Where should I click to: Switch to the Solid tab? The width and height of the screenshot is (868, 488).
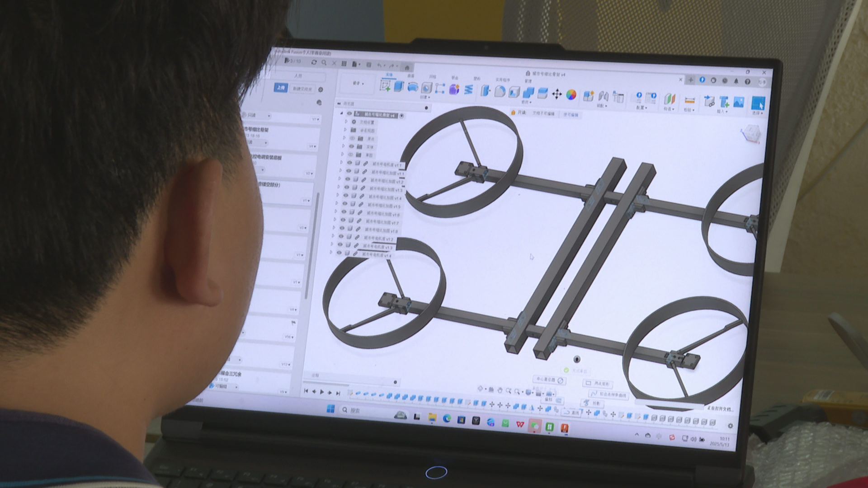[389, 75]
